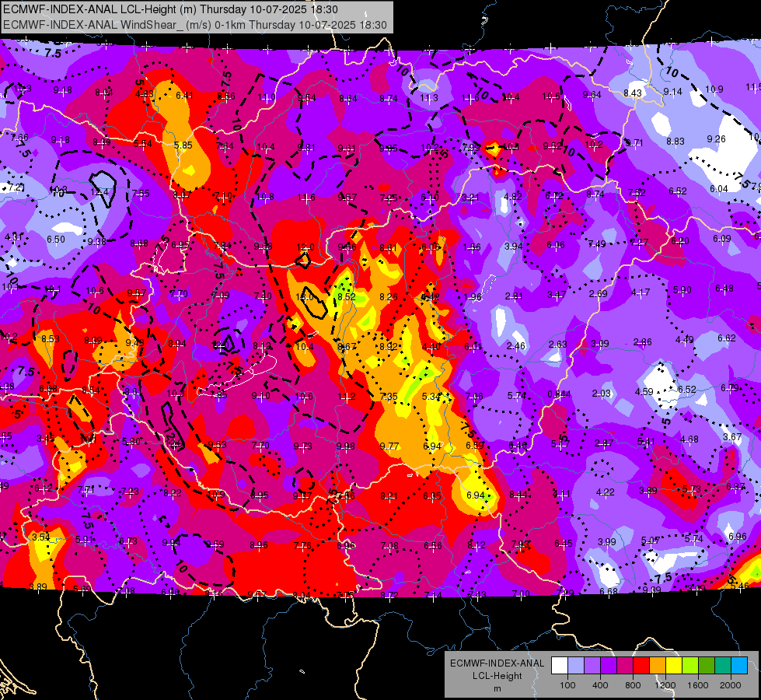Click the wind shear value 6.09

[722, 239]
